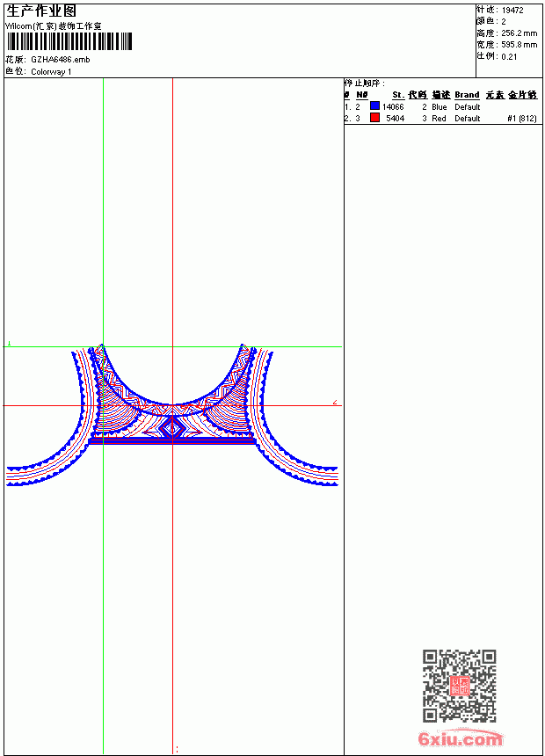Click the blue color swatch for stop 1
Screen dimensions: 545x756
(x=374, y=106)
